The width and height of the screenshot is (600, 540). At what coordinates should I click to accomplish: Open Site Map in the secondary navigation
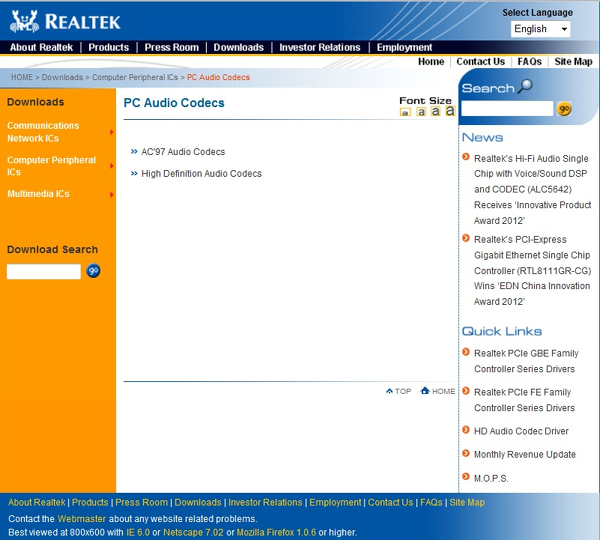pyautogui.click(x=573, y=62)
